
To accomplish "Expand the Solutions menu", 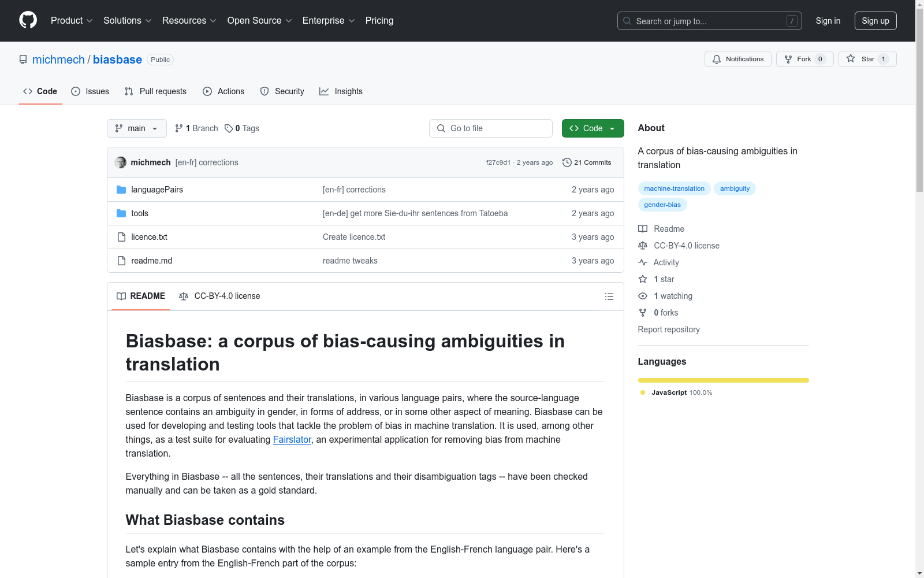I will (128, 21).
